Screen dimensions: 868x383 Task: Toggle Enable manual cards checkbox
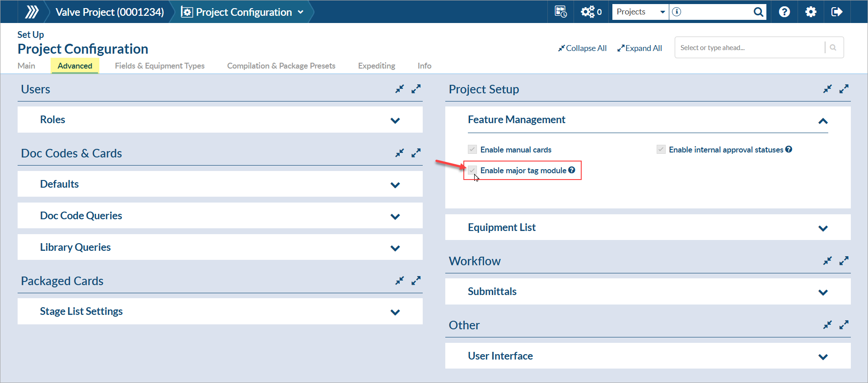(472, 149)
